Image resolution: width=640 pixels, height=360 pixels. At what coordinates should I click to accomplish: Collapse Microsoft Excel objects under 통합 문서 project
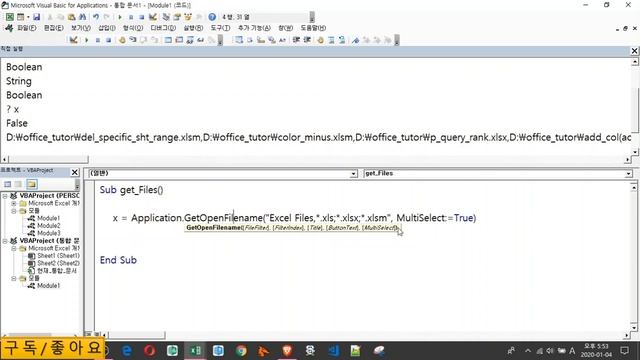[13, 248]
